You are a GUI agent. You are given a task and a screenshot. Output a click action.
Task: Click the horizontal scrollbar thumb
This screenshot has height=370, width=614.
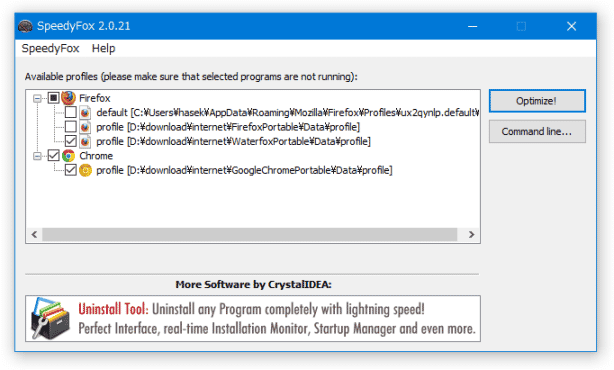[250, 235]
